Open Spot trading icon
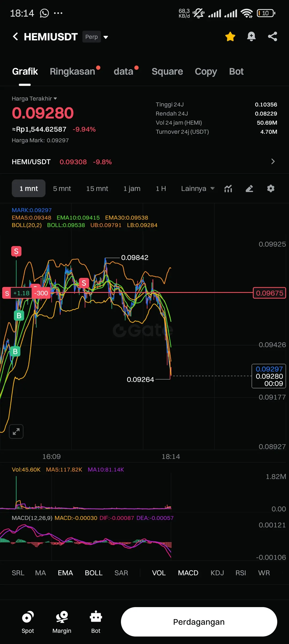 [x=28, y=622]
